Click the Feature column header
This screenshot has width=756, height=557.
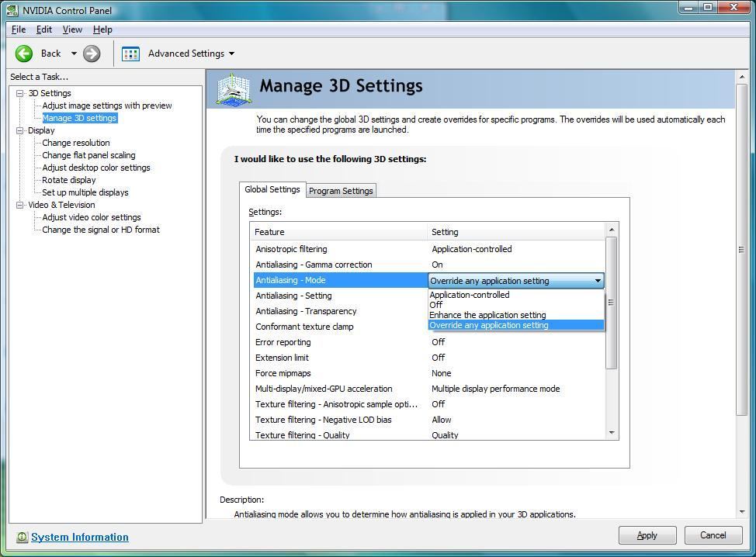338,232
